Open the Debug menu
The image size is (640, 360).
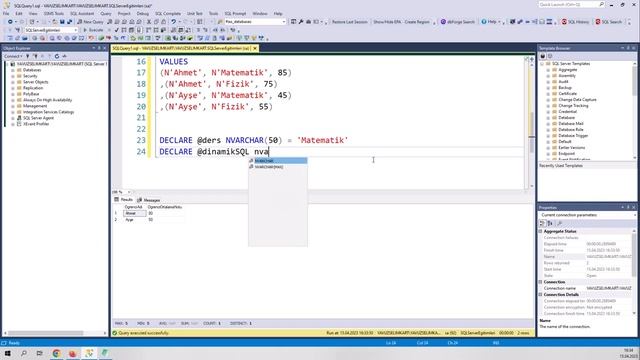142,13
